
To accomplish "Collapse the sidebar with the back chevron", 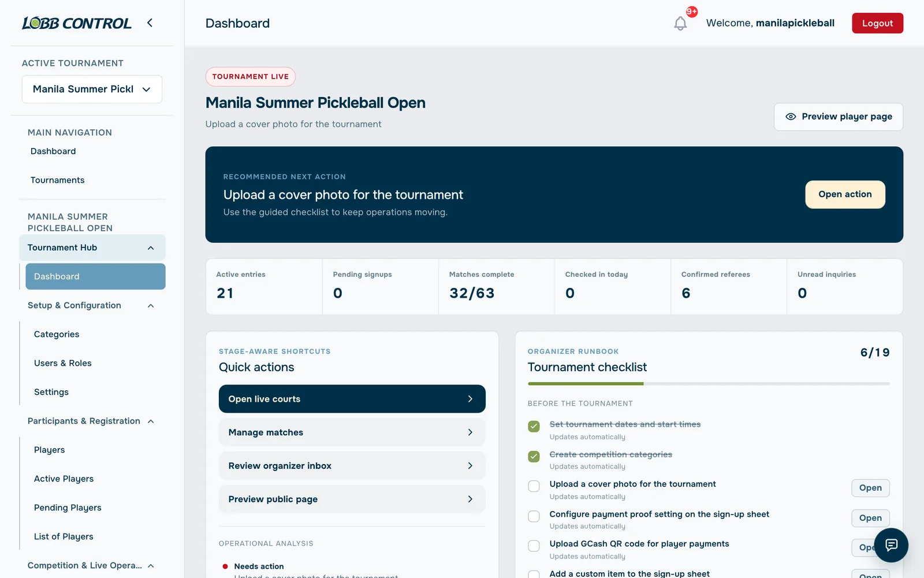I will click(x=150, y=23).
